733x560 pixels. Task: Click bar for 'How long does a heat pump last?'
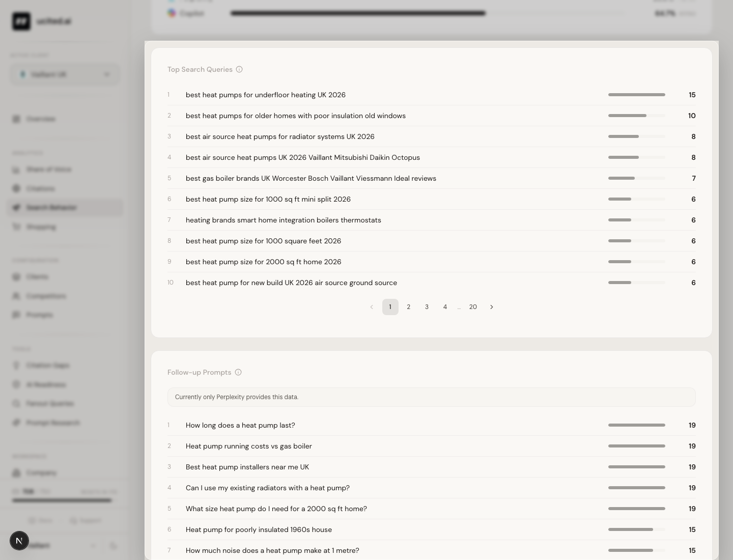tap(637, 425)
